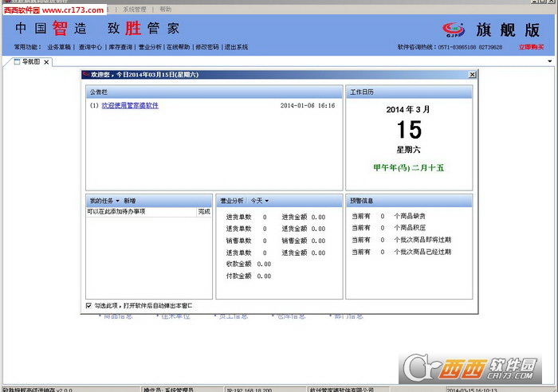558x392 pixels.
Task: Uncheck 勾选此项 auto-popup checkbox
Action: coord(88,306)
